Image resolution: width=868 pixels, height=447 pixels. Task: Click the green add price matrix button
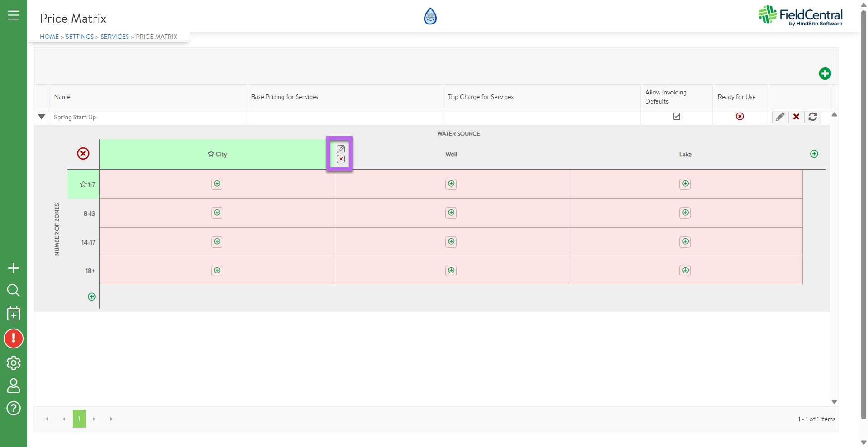coord(825,74)
